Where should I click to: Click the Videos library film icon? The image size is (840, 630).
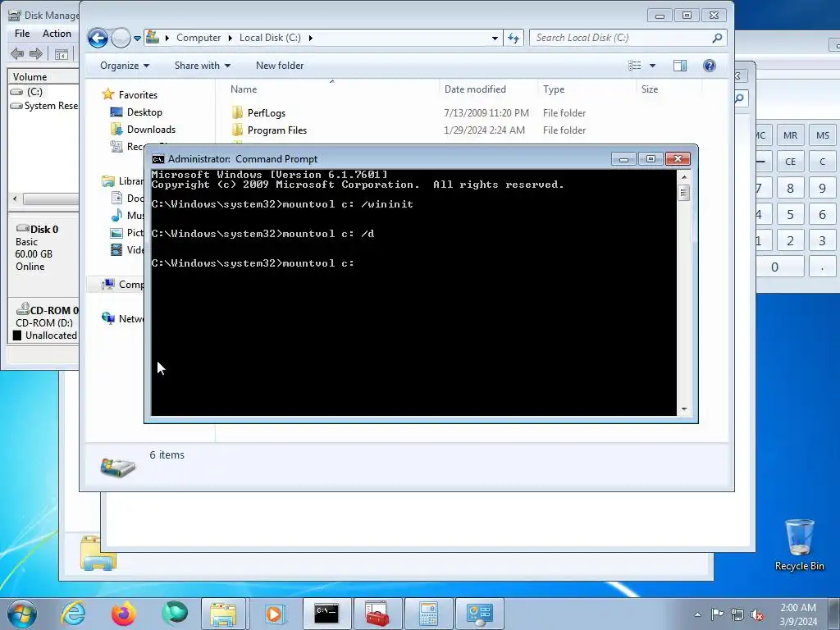(x=116, y=249)
